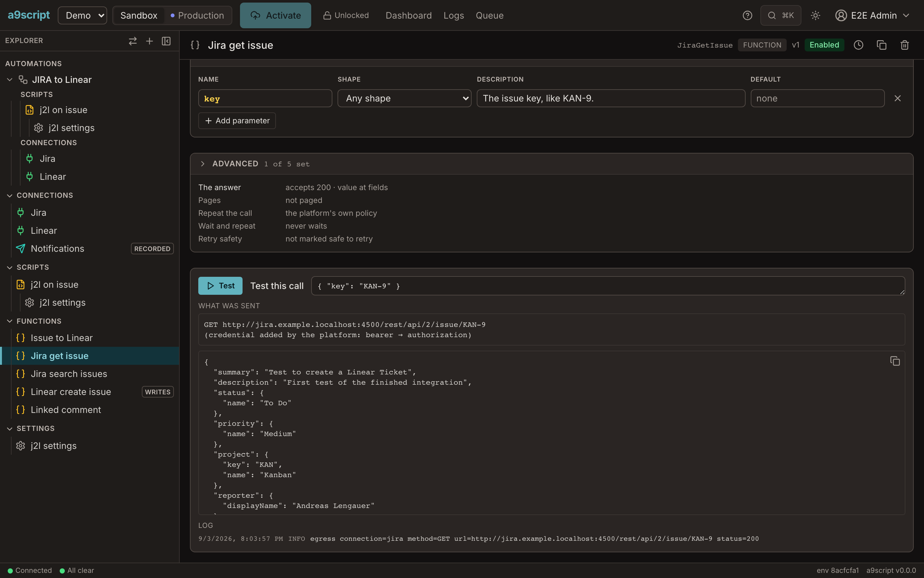Click Add parameter button
Viewport: 924px width, 578px height.
pos(237,120)
